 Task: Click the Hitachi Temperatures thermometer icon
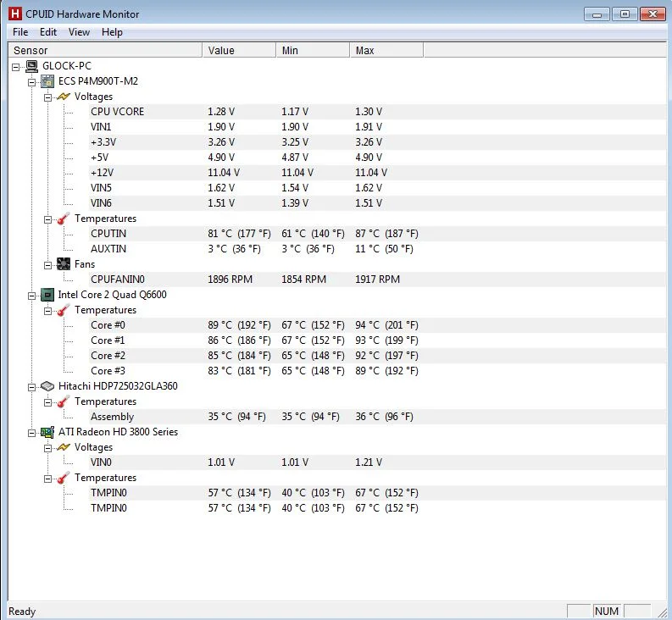click(64, 401)
